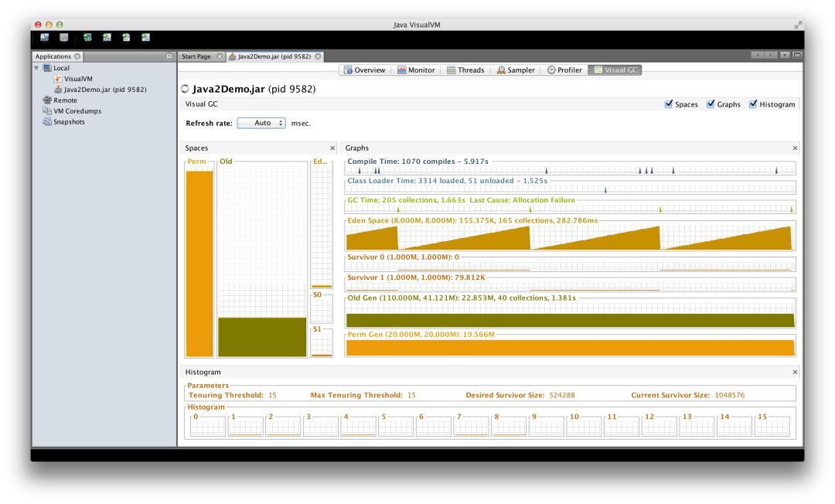Click the olive Old space bar
Screen dimensions: 835x504
262,337
